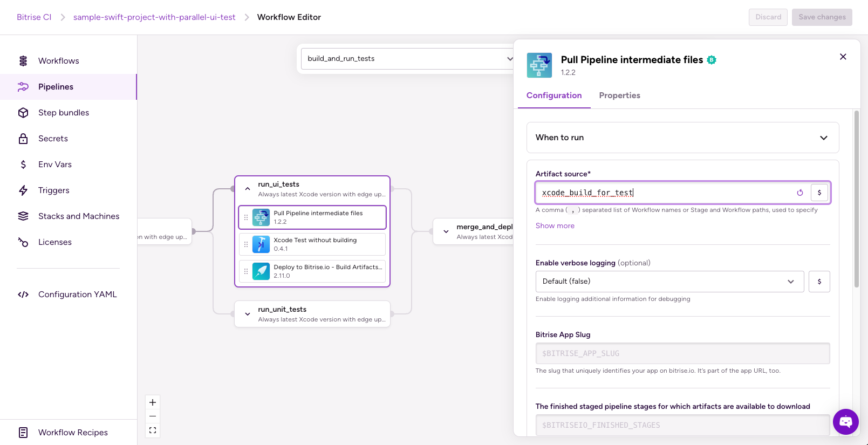This screenshot has height=445, width=868.
Task: Click the run_unit_tests workflow title
Action: click(x=282, y=310)
